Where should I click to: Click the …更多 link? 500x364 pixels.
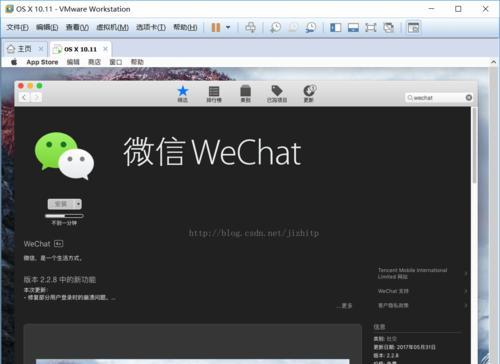(345, 305)
